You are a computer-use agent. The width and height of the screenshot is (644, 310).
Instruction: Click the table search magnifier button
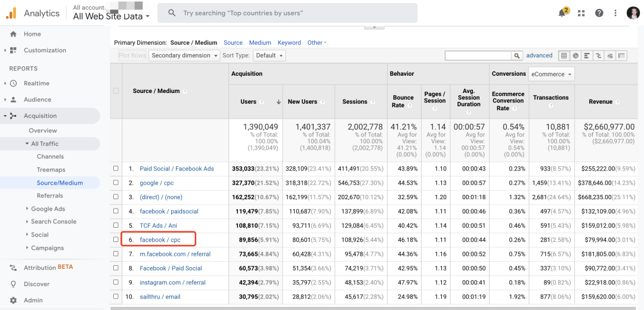click(x=516, y=55)
